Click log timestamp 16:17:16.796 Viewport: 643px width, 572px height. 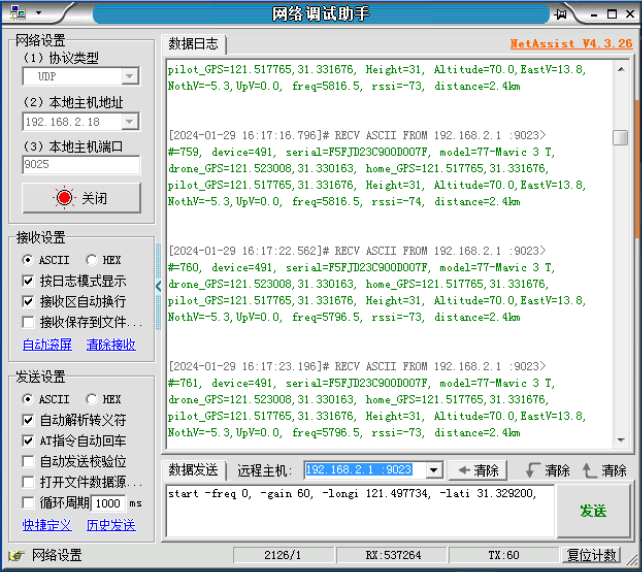pyautogui.click(x=279, y=135)
